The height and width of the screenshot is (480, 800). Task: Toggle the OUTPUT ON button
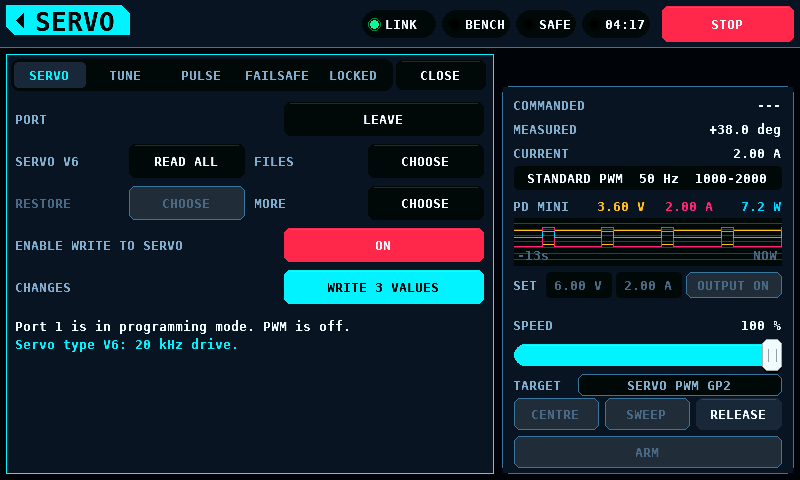[x=734, y=286]
